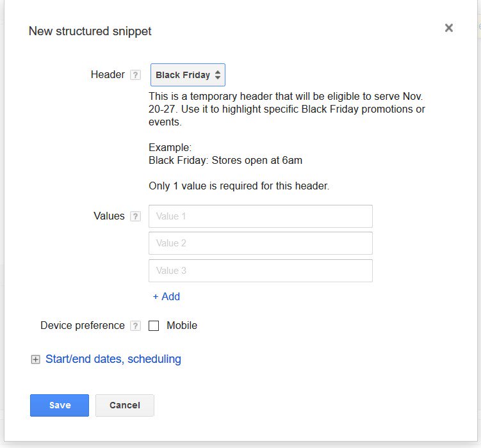Open the Start/end dates, scheduling link
The height and width of the screenshot is (448, 481).
pyautogui.click(x=113, y=359)
